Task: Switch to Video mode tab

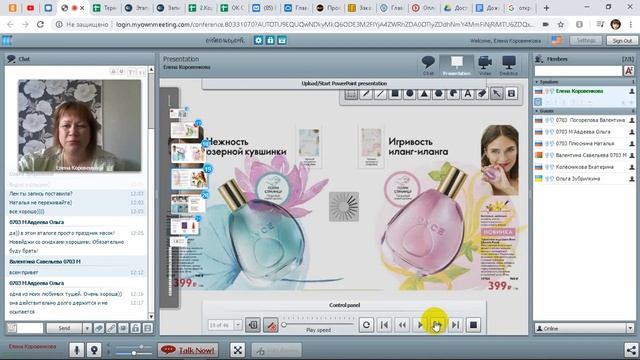Action: 485,65
